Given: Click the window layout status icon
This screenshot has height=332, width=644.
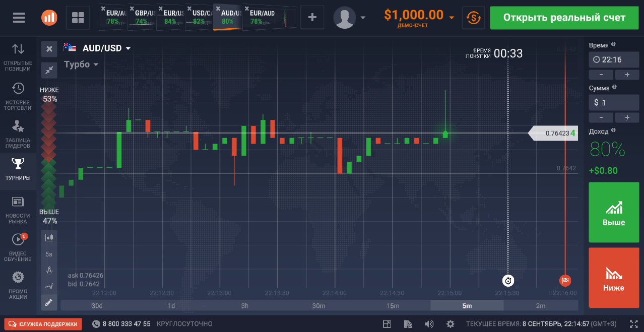Looking at the screenshot, I should pos(387,324).
